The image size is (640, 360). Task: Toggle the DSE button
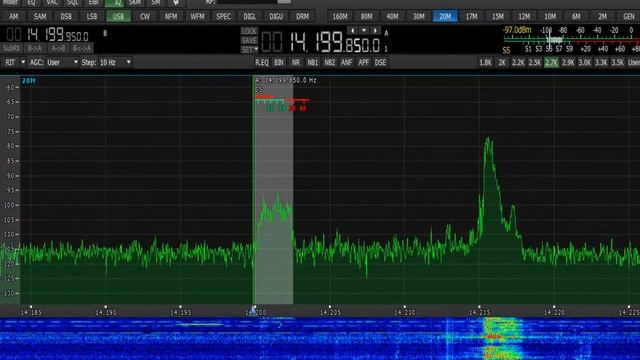[x=380, y=62]
